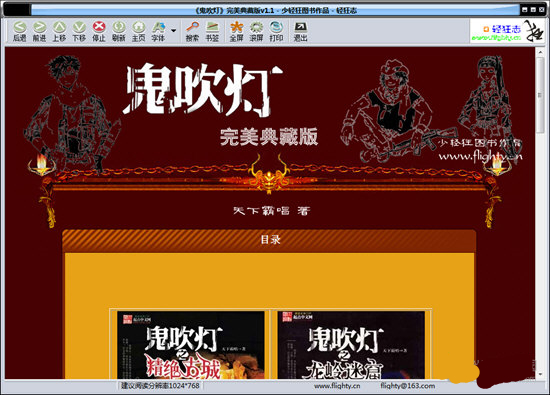Screen dimensions: 550x395
Task: Open the 精绝古城 book cover thumbnail
Action: point(190,345)
